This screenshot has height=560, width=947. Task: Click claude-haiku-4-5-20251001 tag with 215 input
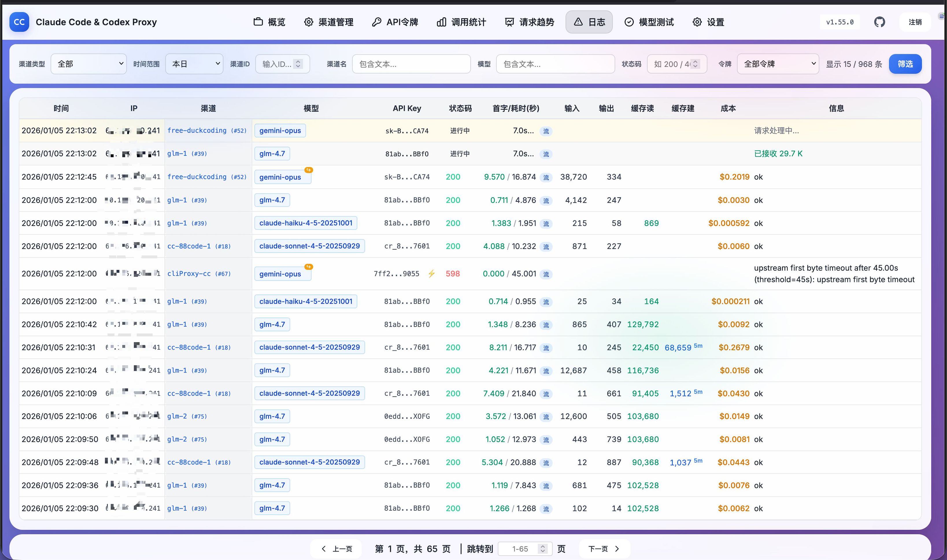tap(306, 223)
